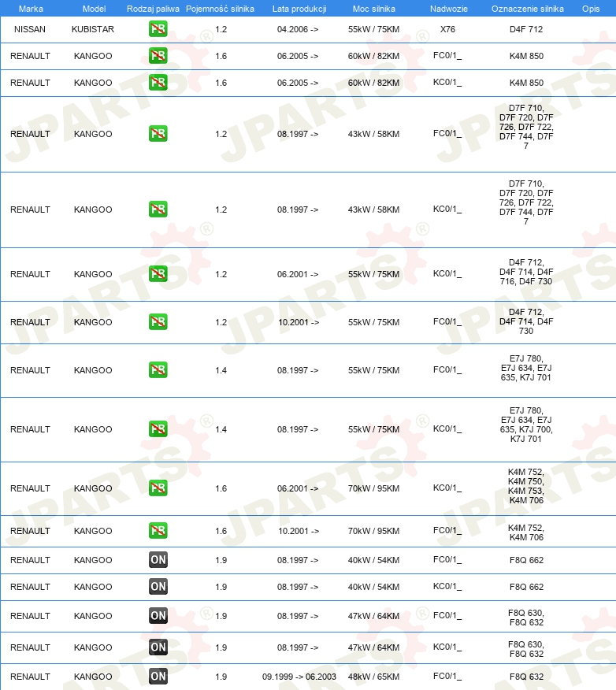Viewport: 616px width, 690px height.
Task: Click D7F engine list cell in KC0/1_ row
Action: tap(526, 202)
